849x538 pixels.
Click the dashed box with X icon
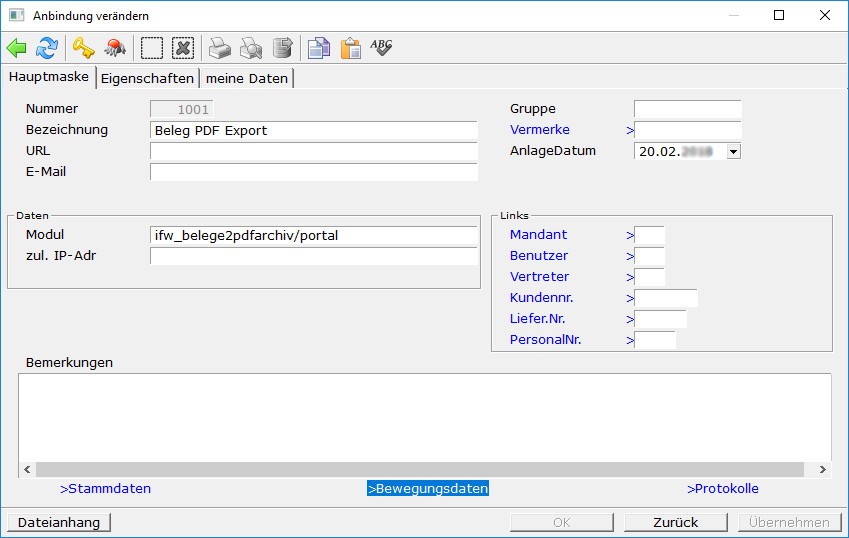coord(182,48)
